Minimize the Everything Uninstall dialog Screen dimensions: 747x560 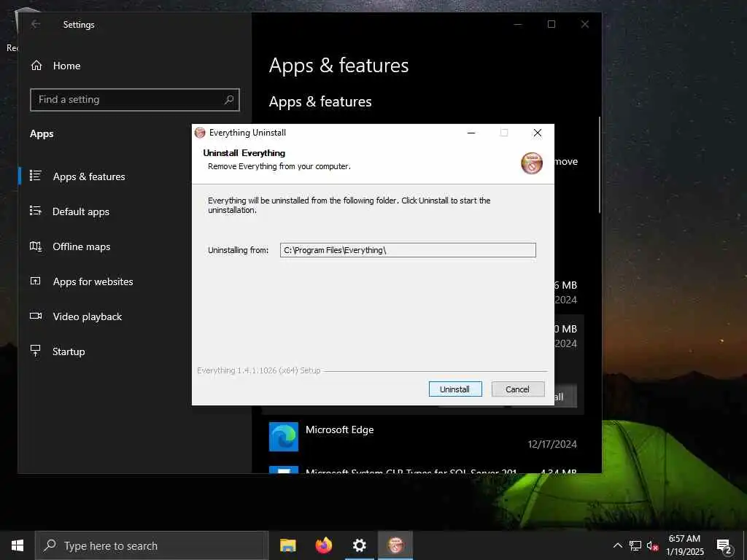coord(471,133)
